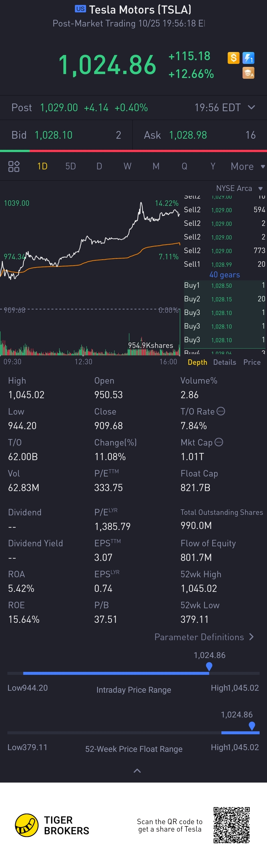Open the More timeframe dropdown

(x=248, y=166)
